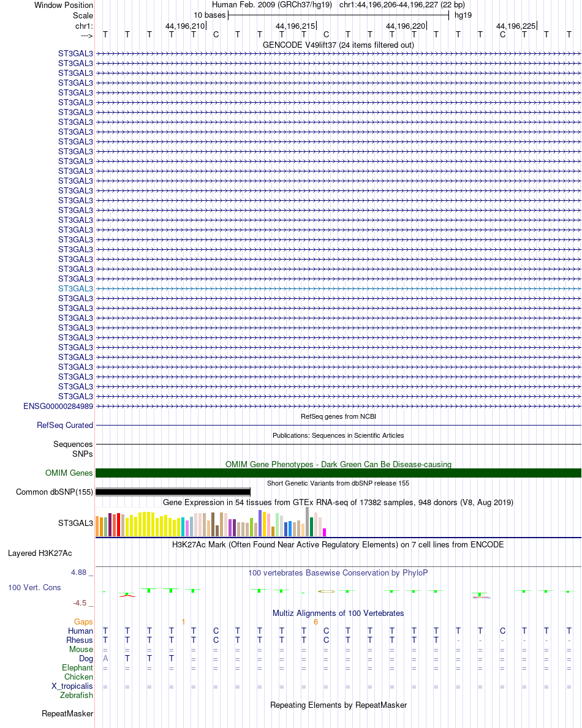Click the 'RefSeq Curated' track label
Screen dimensions: 582x728
tap(65, 426)
